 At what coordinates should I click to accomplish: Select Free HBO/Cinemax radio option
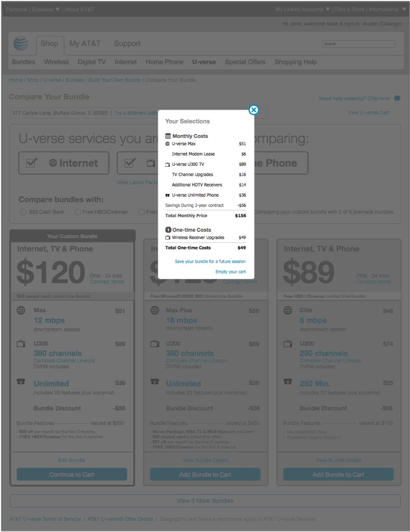point(78,212)
